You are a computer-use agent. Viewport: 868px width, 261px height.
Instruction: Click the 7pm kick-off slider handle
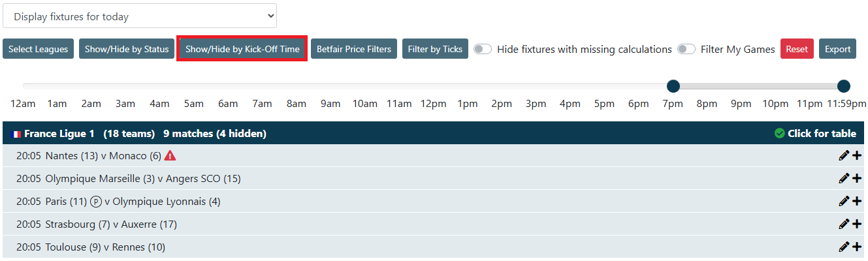[x=673, y=86]
